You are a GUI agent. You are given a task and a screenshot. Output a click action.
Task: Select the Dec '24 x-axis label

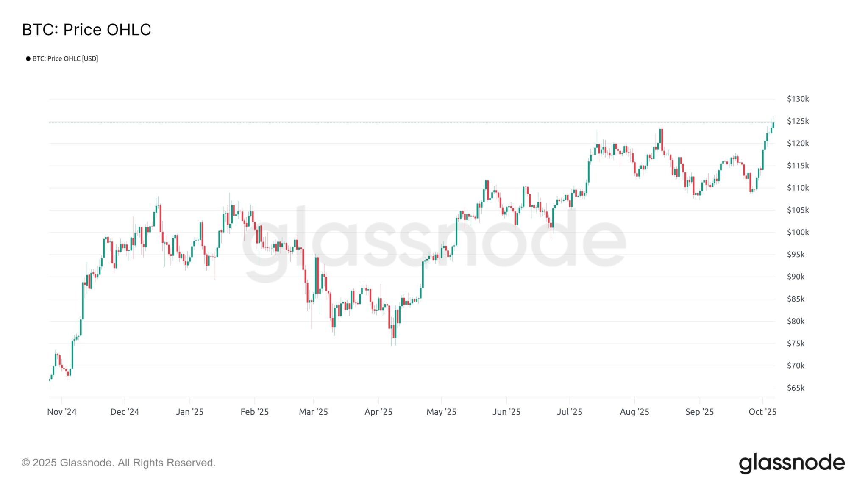click(x=125, y=412)
